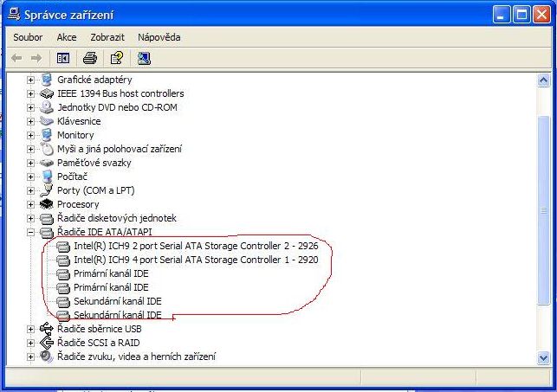Screen dimensions: 557x392
Task: Select the Procesory label
Action: point(78,204)
